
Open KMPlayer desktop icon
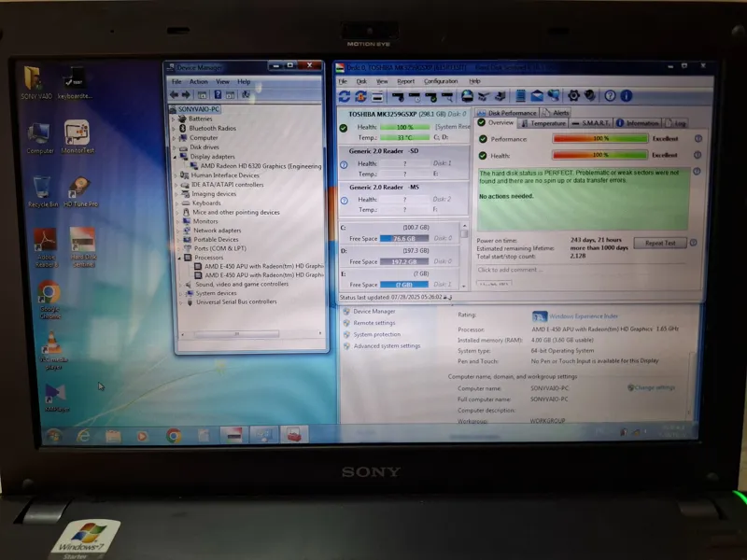(56, 397)
